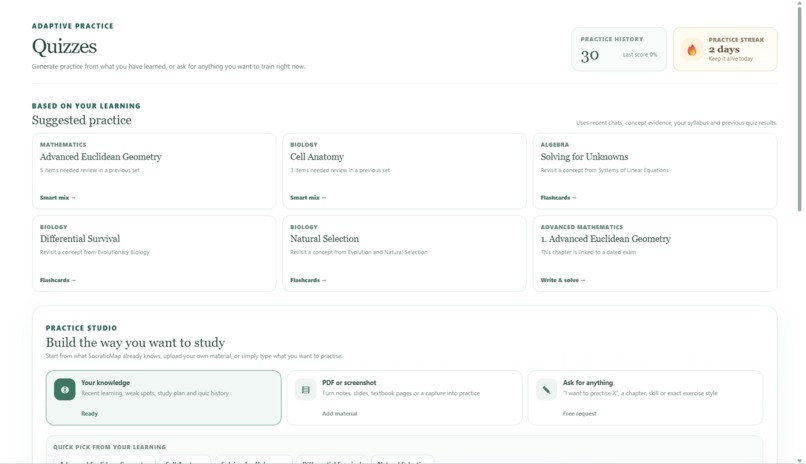The height and width of the screenshot is (464, 806).
Task: Click the '1. Advanced Euclidean Geometry' title
Action: click(606, 239)
